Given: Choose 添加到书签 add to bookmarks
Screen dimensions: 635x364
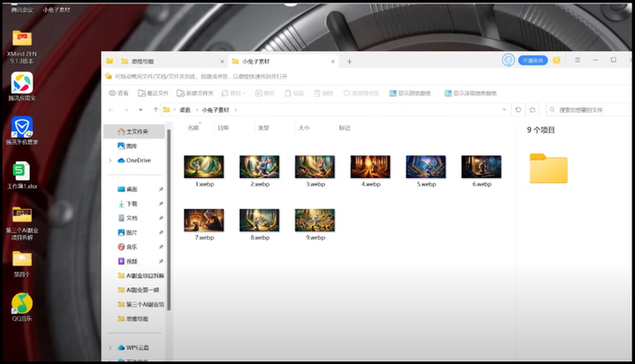Looking at the screenshot, I should pyautogui.click(x=361, y=93).
